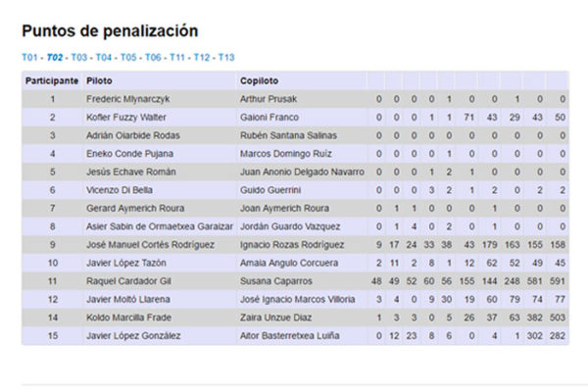Click the Piloto column header
Viewport: 588px width, 392px height.
click(99, 80)
